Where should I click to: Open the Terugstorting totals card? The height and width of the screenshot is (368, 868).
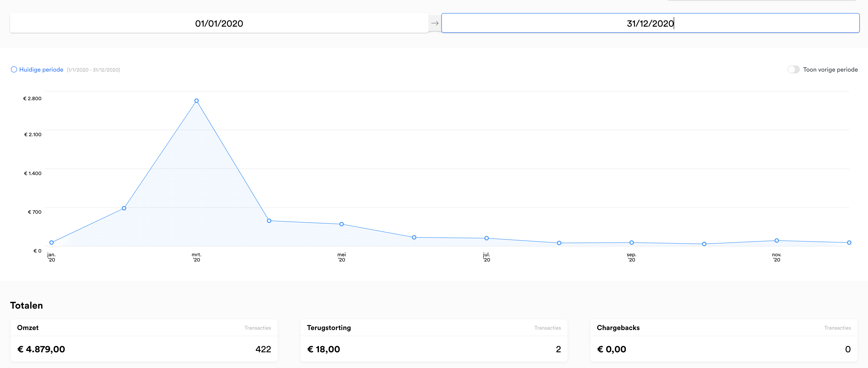tap(434, 340)
